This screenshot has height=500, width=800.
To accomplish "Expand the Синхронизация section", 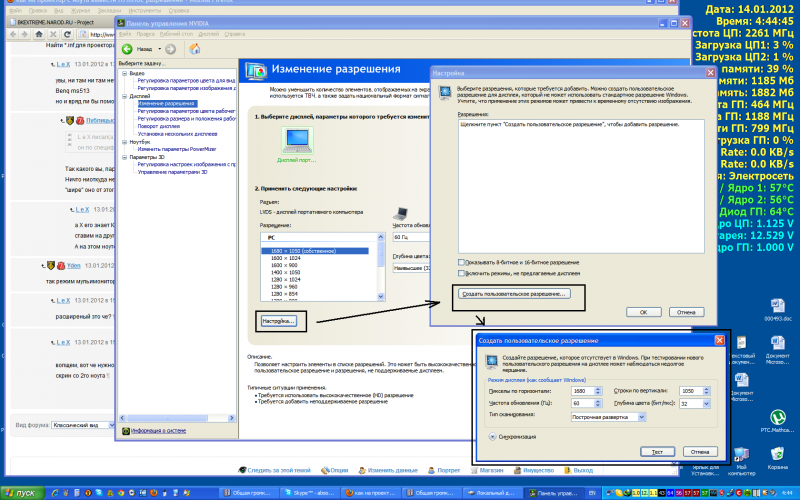I will (x=493, y=436).
